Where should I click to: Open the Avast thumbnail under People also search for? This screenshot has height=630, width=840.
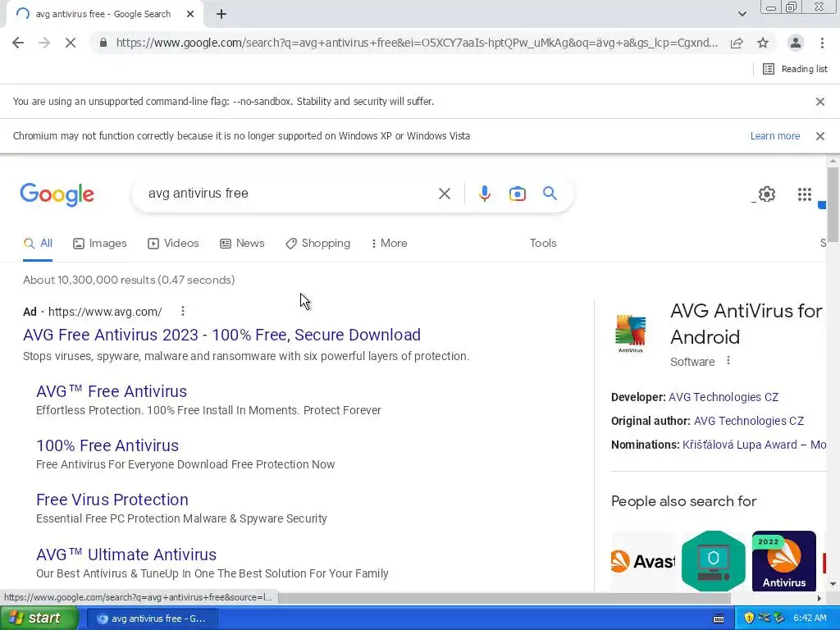[x=642, y=561]
